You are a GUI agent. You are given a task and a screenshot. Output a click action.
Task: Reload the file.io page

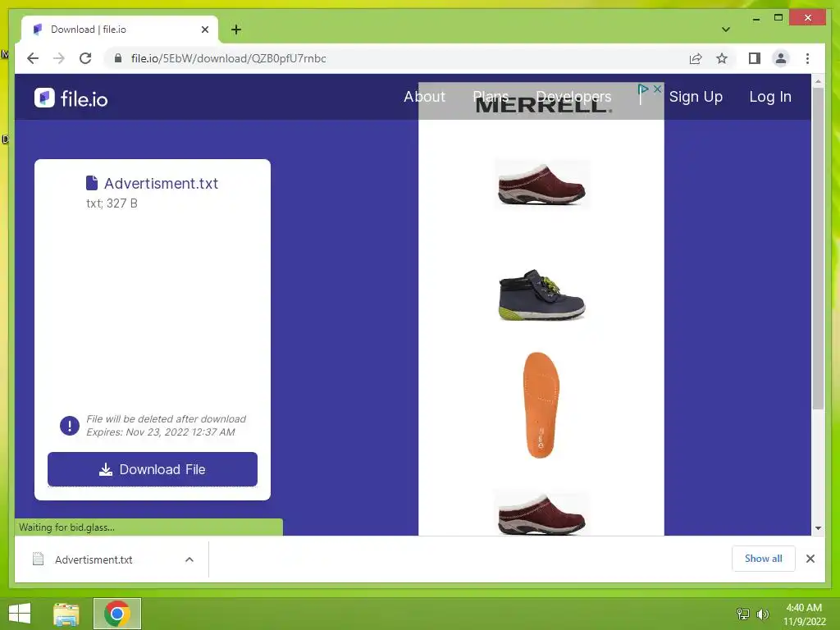point(85,58)
